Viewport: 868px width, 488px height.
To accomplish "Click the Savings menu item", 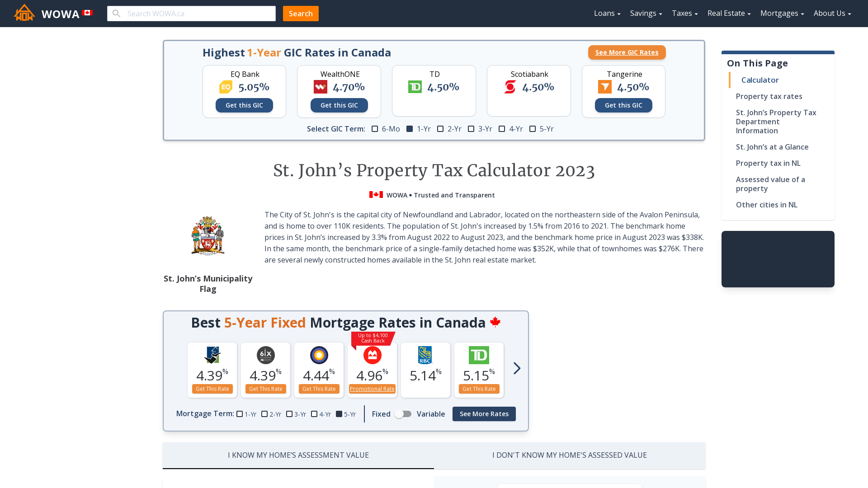I will click(646, 13).
